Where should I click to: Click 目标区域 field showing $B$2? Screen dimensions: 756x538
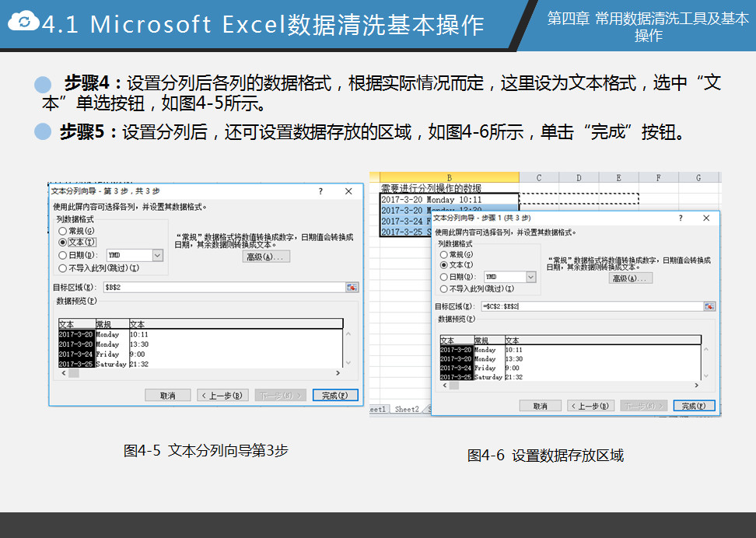click(226, 287)
